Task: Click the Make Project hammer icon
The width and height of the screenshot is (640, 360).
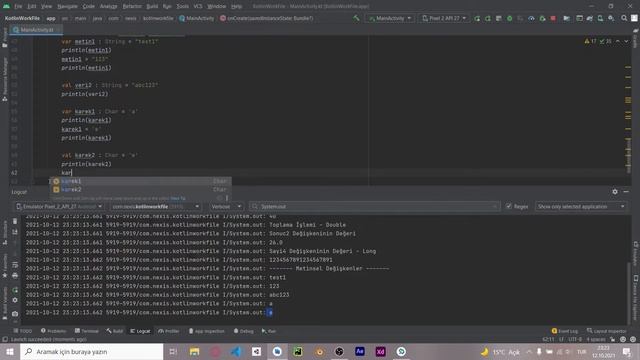Action: point(356,18)
